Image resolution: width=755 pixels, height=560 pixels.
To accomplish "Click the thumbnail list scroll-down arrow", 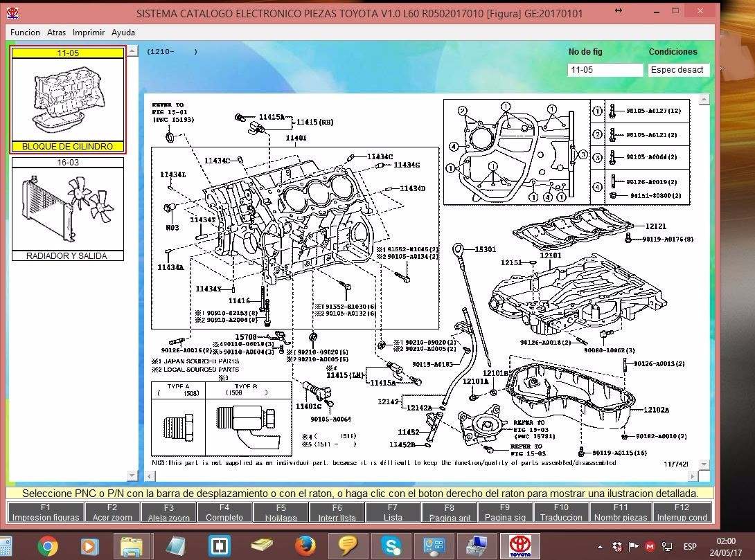I will tap(132, 475).
